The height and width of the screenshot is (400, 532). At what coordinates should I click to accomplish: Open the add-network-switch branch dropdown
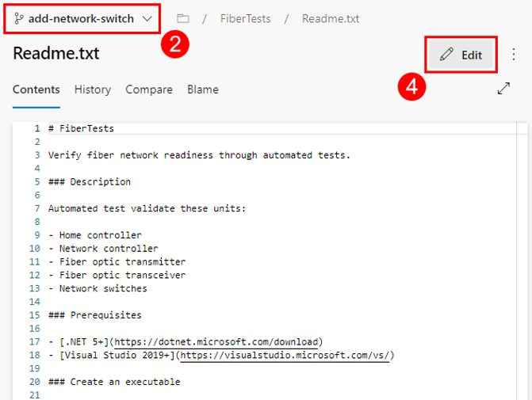click(82, 19)
